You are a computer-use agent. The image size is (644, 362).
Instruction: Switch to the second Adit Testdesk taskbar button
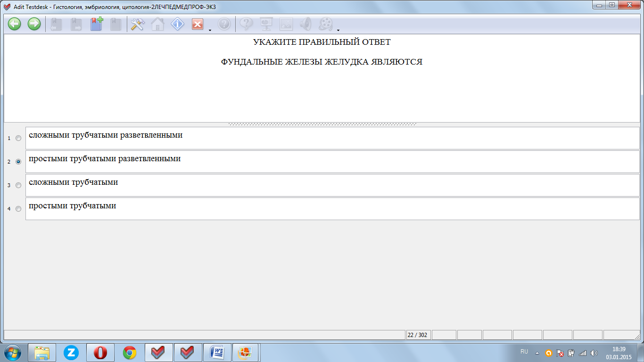pos(188,353)
